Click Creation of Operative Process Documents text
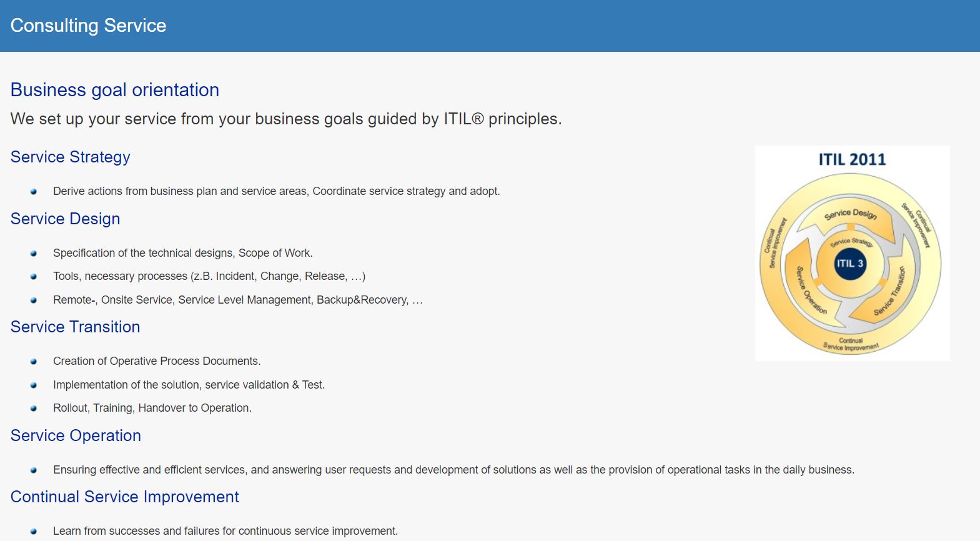This screenshot has width=980, height=541. (x=157, y=361)
